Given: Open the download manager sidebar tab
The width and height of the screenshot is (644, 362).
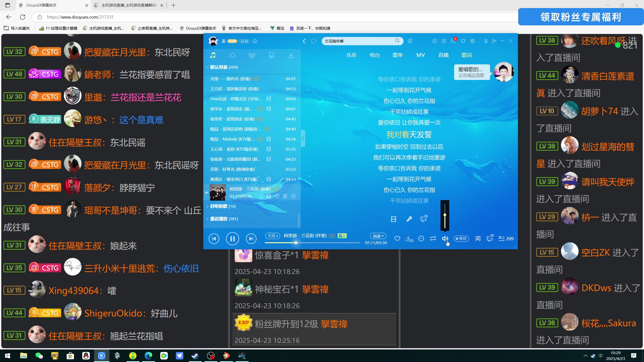Looking at the screenshot, I should 291,55.
